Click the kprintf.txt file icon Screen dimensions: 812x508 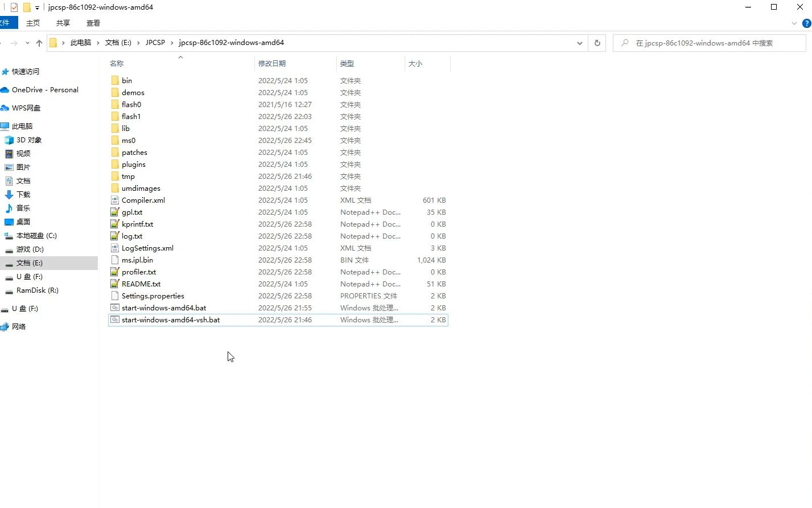[x=115, y=224]
